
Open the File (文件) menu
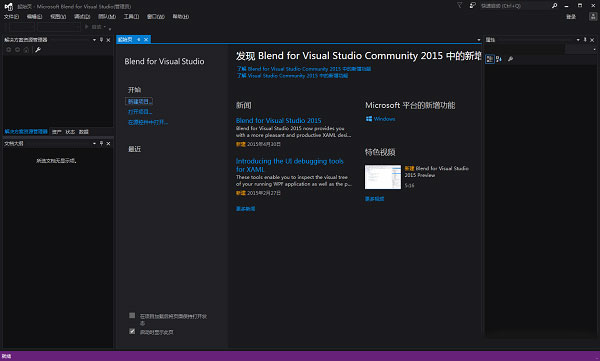pyautogui.click(x=11, y=17)
